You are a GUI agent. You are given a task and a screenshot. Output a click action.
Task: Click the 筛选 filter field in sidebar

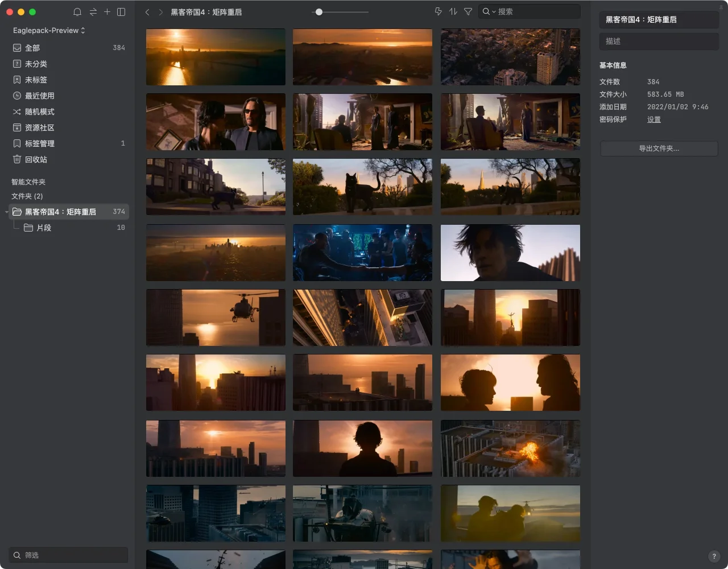pyautogui.click(x=69, y=555)
